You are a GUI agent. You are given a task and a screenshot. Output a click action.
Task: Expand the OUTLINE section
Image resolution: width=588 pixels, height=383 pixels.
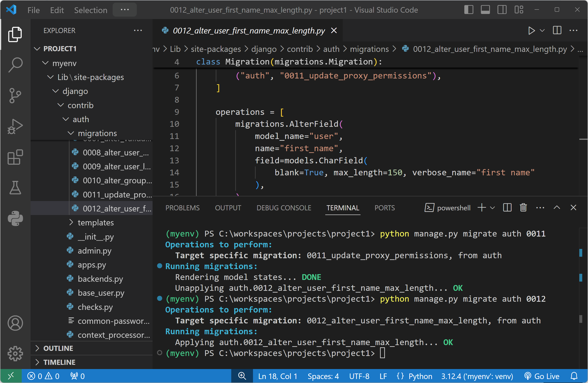coord(58,348)
